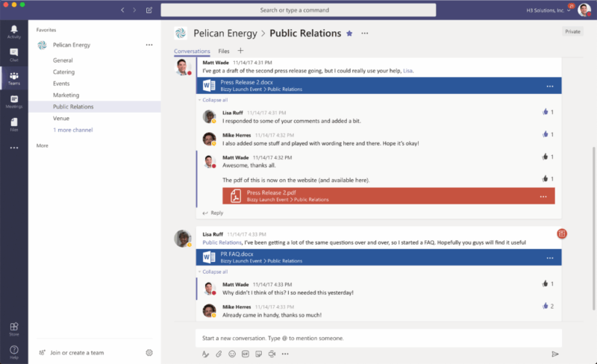Viewport: 597px width, 364px height.
Task: Go to Meetings in left rail
Action: 13,101
